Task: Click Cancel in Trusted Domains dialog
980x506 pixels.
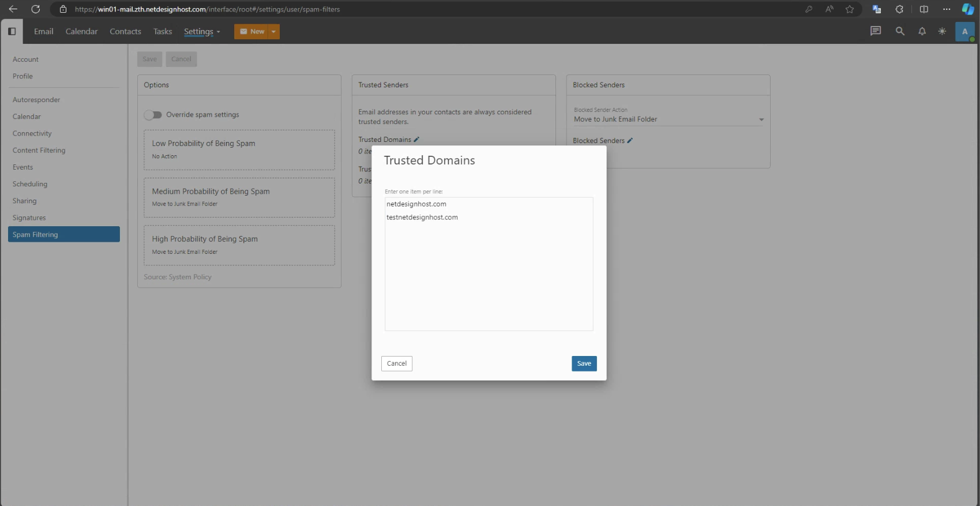Action: pyautogui.click(x=397, y=363)
